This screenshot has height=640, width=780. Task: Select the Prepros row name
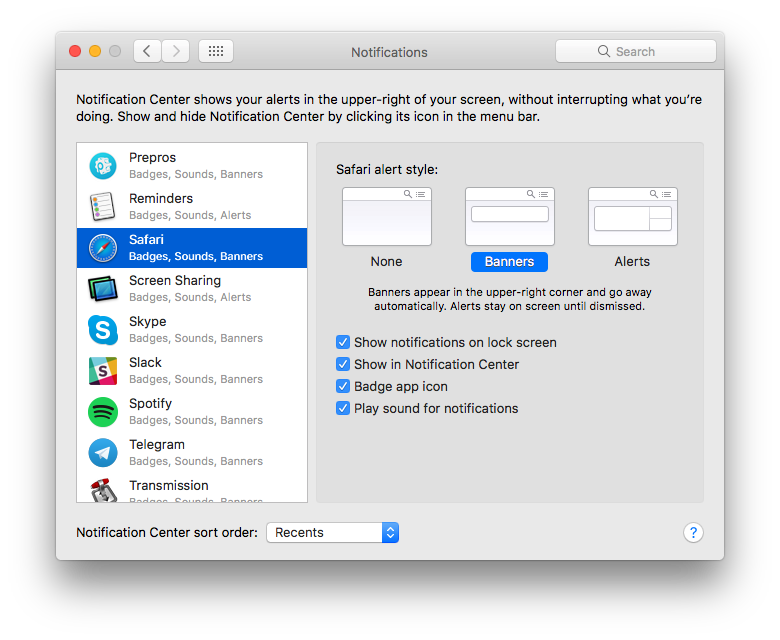(x=152, y=158)
